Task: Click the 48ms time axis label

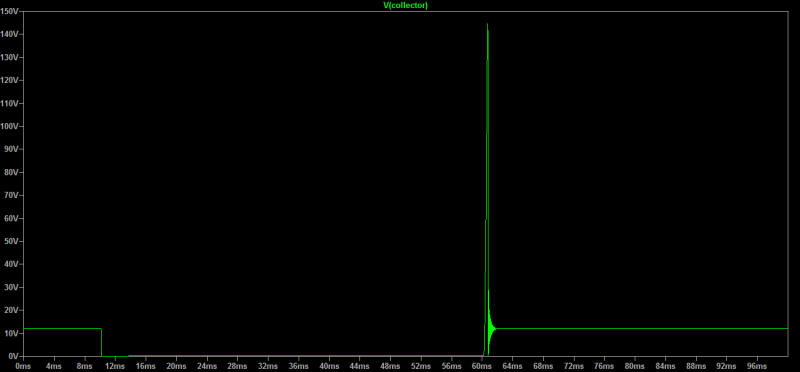Action: 390,366
